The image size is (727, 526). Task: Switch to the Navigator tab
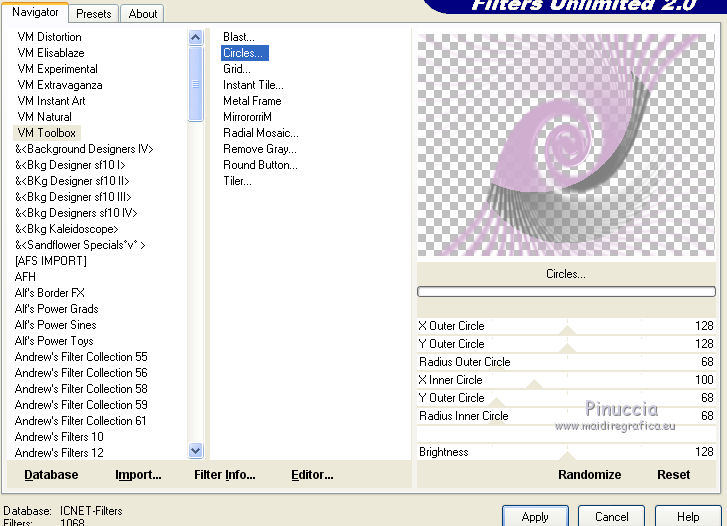(x=35, y=12)
